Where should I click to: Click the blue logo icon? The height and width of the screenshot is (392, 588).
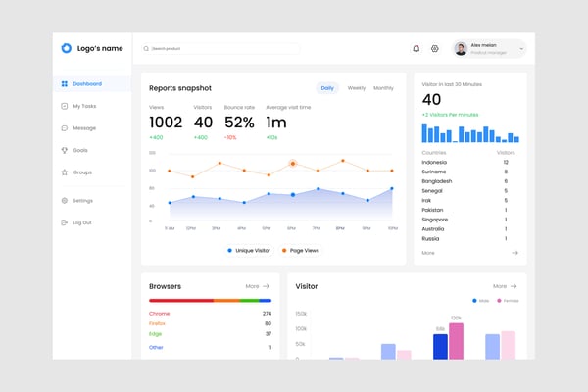pyautogui.click(x=67, y=48)
